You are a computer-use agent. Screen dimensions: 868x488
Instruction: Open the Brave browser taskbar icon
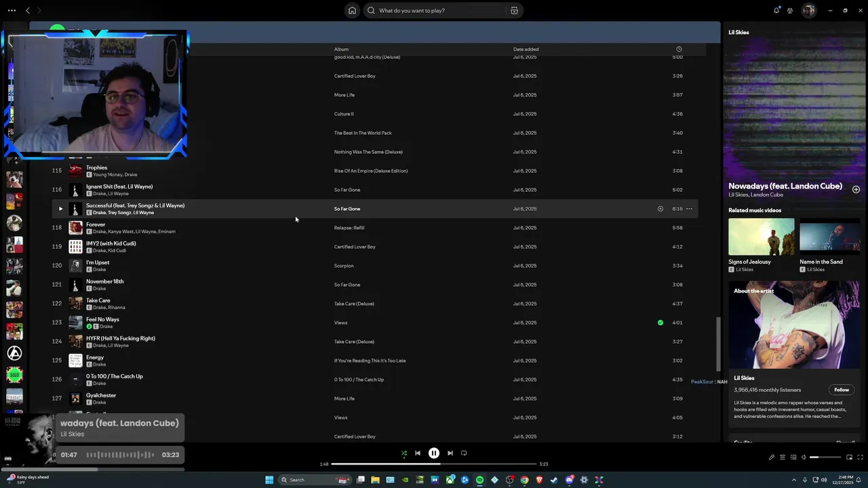pyautogui.click(x=539, y=480)
